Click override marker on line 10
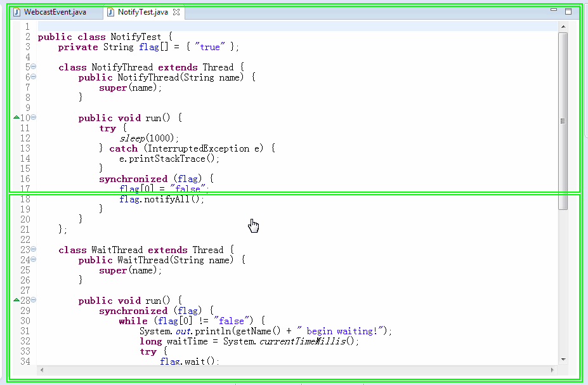This screenshot has width=588, height=385. [16, 117]
